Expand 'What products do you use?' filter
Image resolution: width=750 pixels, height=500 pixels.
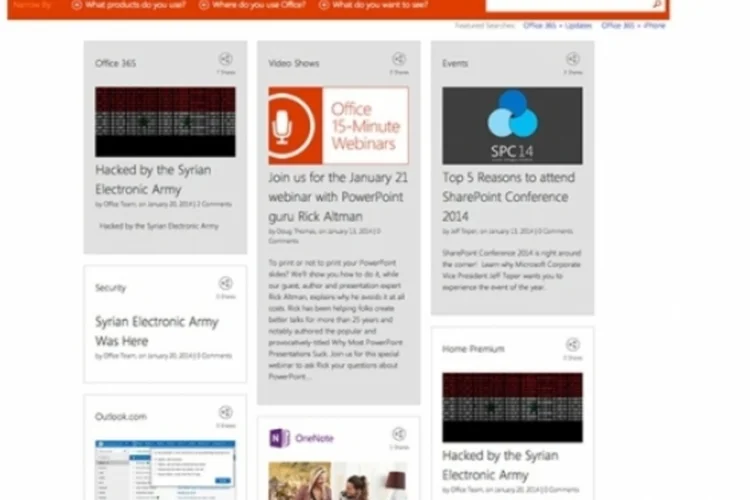click(129, 5)
